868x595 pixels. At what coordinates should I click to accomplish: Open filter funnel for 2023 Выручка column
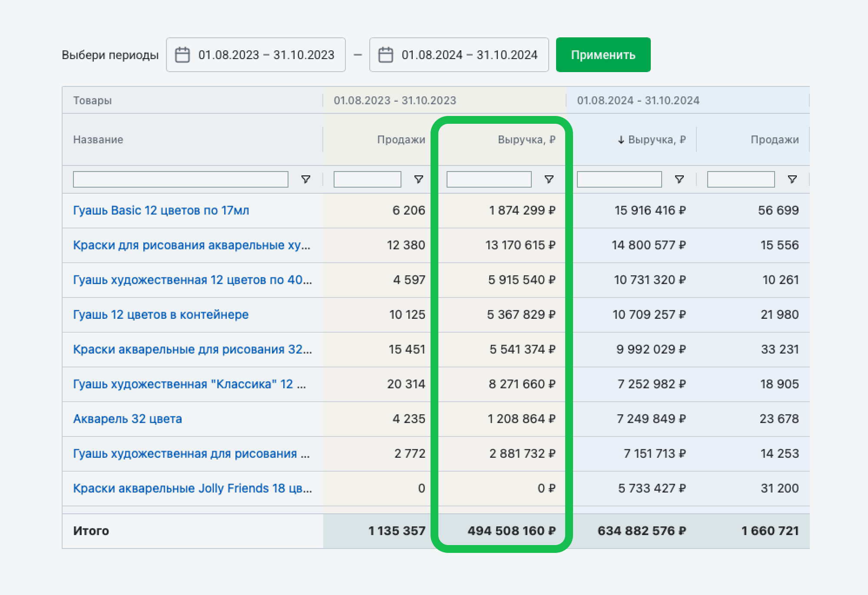pos(549,179)
